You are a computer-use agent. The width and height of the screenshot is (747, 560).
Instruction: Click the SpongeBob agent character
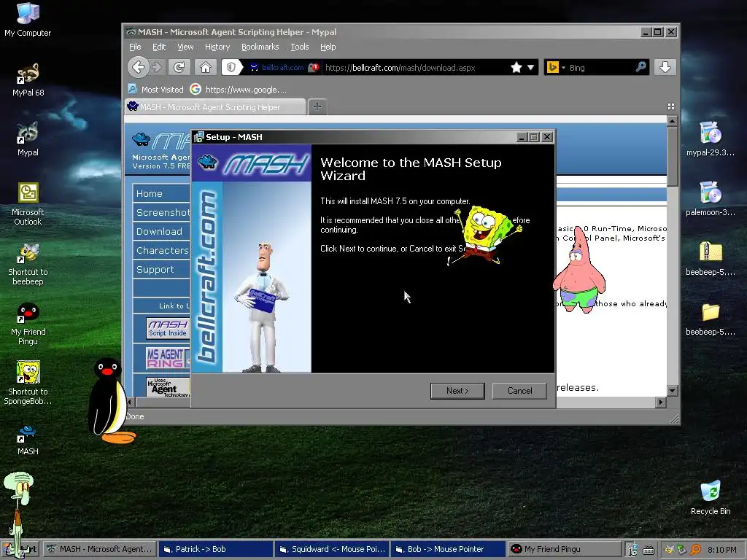[x=485, y=236]
